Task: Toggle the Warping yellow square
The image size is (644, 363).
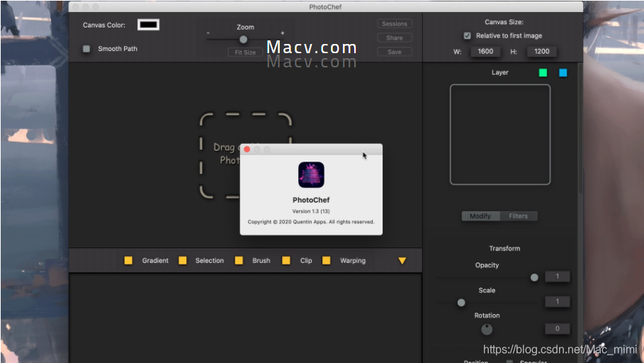Action: [x=326, y=261]
